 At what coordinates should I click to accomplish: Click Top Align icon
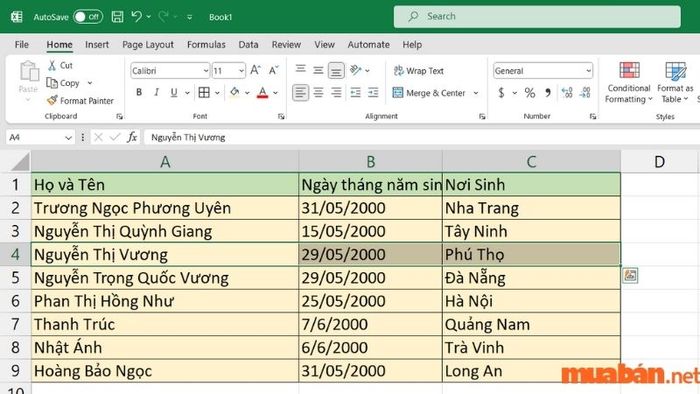300,69
